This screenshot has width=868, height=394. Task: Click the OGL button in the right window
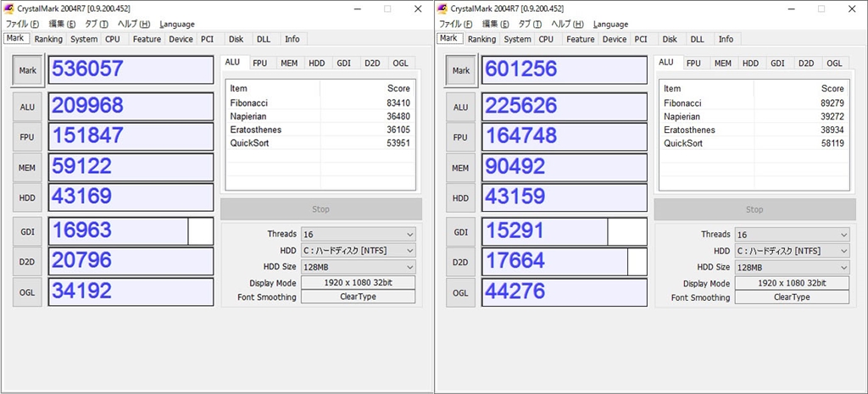tap(460, 292)
